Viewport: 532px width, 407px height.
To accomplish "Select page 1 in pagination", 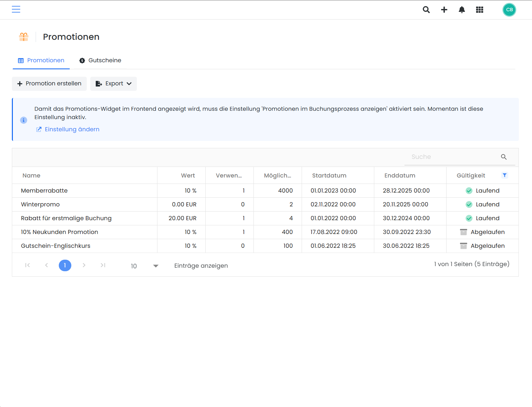I will coord(65,265).
